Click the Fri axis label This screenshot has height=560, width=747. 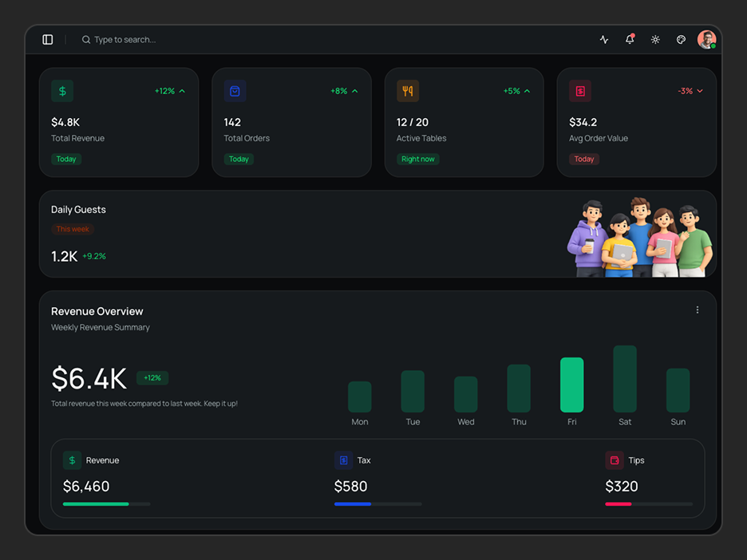pyautogui.click(x=571, y=422)
